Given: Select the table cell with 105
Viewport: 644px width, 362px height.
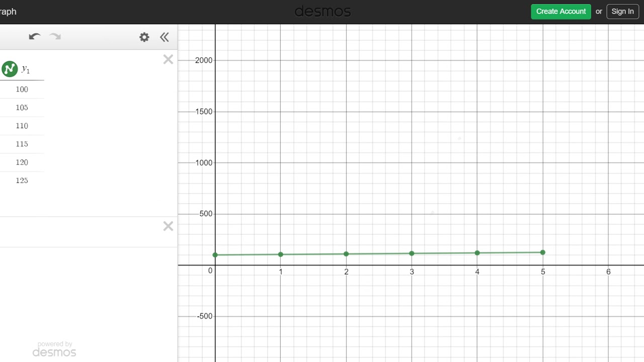Looking at the screenshot, I should click(22, 108).
